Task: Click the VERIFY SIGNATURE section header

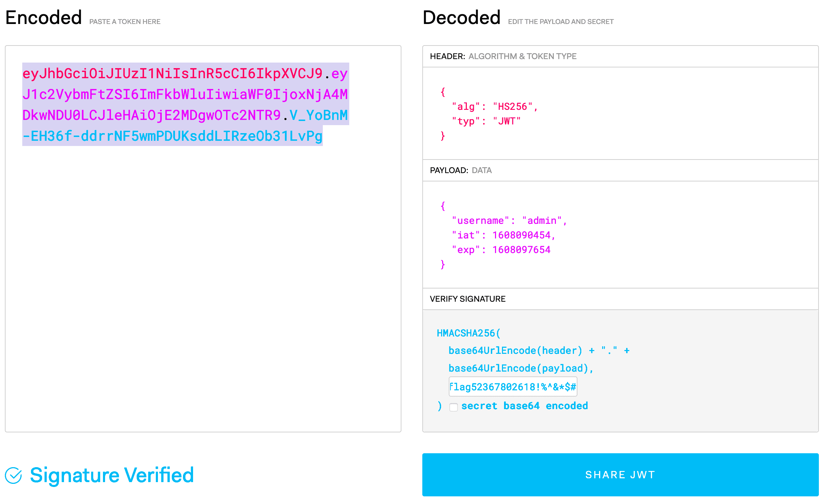Action: pos(467,299)
